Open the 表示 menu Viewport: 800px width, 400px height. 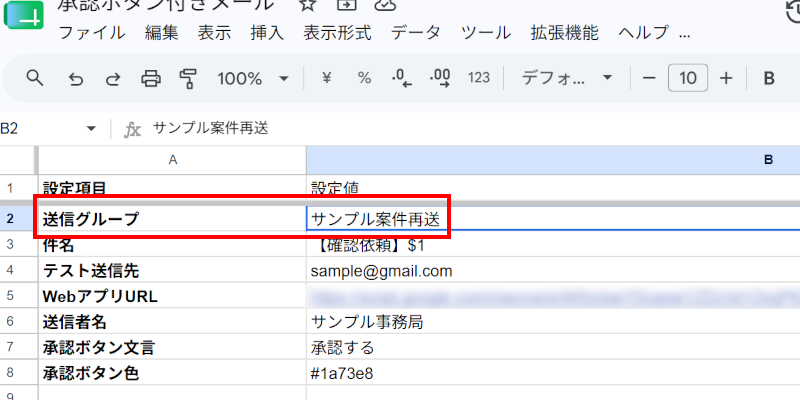tap(214, 33)
